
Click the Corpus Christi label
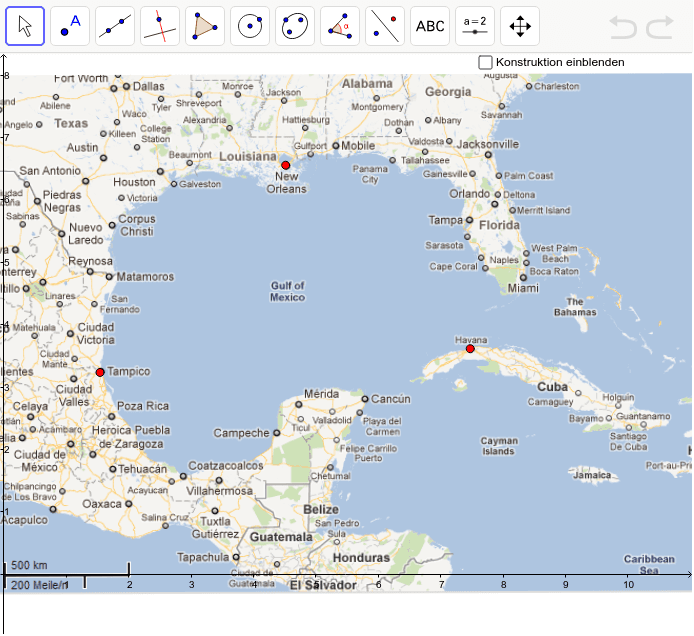tap(137, 225)
